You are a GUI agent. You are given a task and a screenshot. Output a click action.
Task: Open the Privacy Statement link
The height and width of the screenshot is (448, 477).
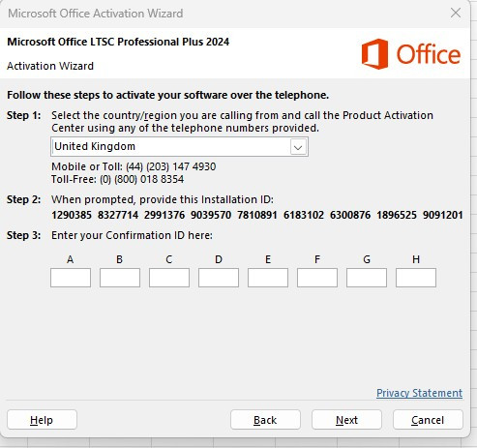pos(419,393)
